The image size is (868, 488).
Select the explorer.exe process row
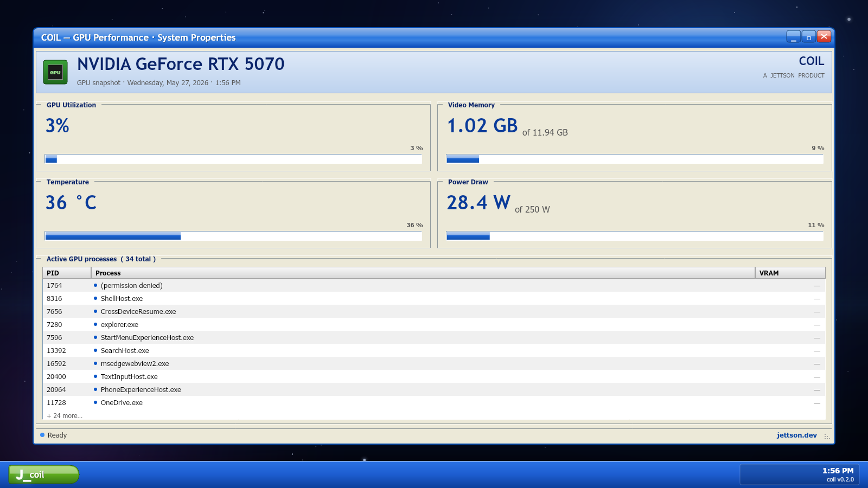tap(434, 324)
